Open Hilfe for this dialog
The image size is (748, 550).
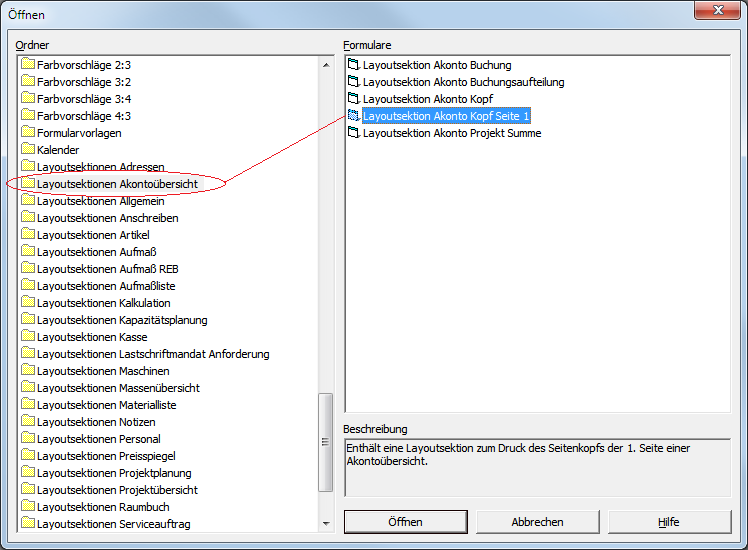670,522
